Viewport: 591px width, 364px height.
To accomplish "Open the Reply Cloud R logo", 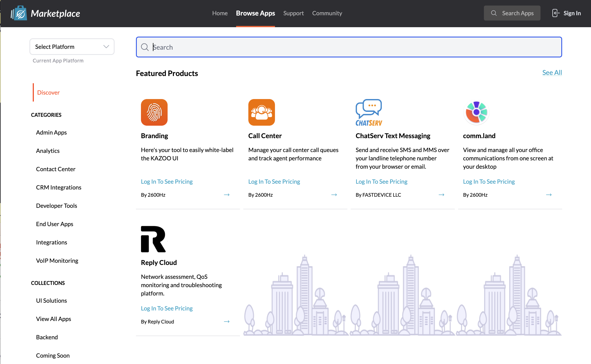I will [x=153, y=239].
